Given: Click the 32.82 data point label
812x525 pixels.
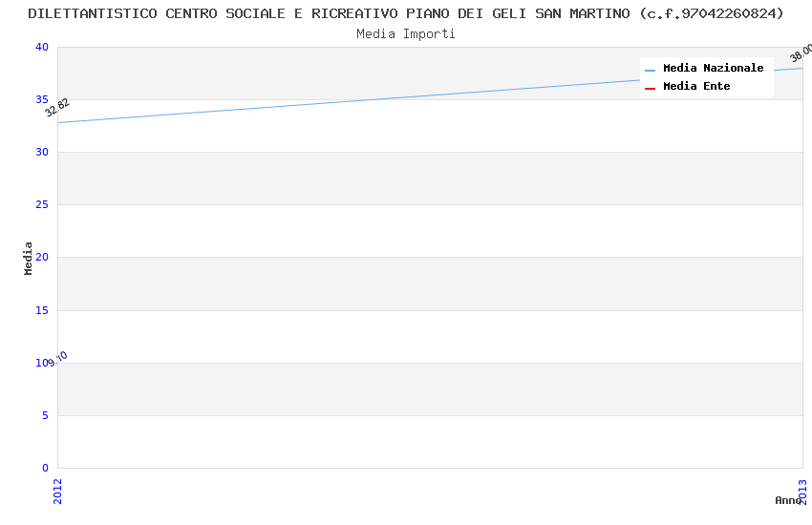Looking at the screenshot, I should (57, 107).
